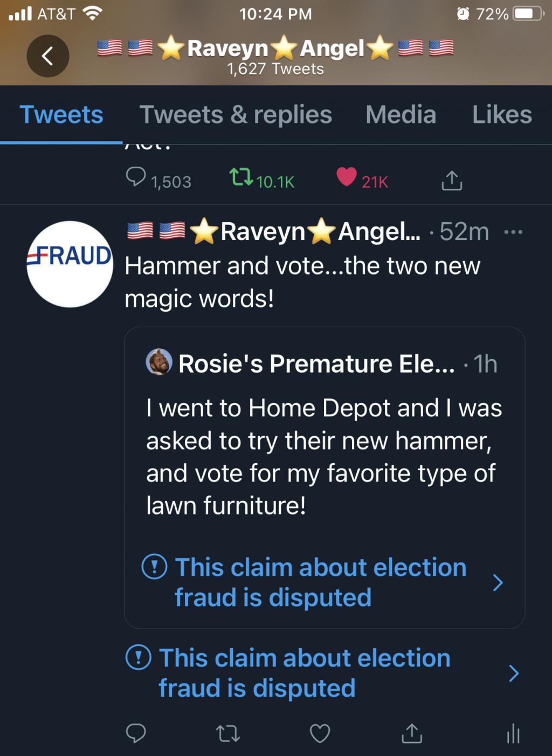
Task: Switch to the Tweets & replies tab
Action: pyautogui.click(x=236, y=115)
